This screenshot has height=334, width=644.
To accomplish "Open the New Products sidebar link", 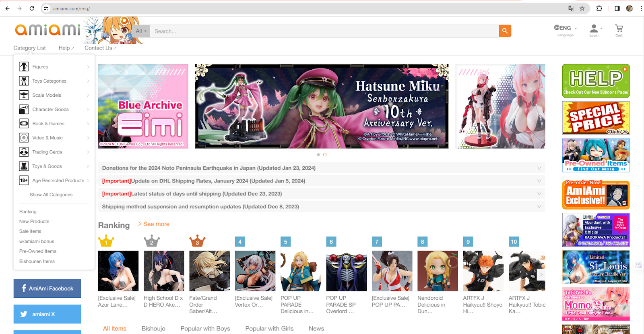I will [x=34, y=221].
